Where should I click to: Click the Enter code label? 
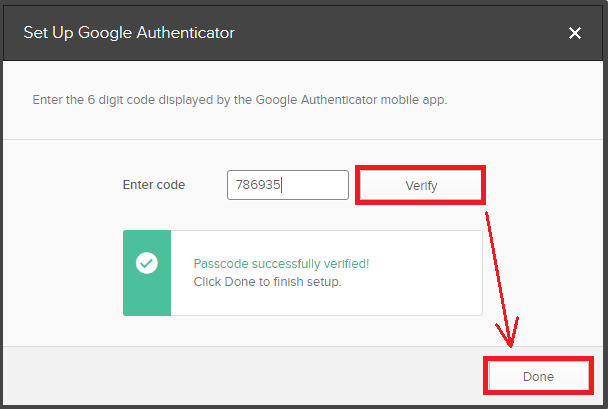[x=154, y=185]
